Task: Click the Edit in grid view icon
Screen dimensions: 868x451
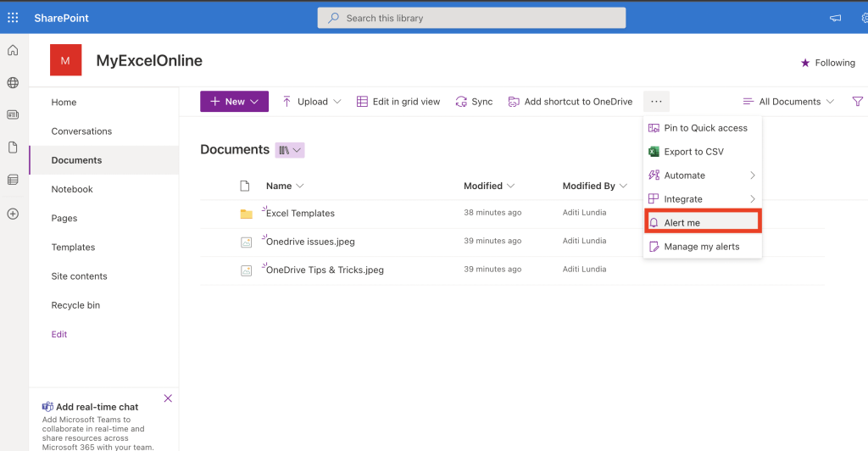Action: coord(362,101)
